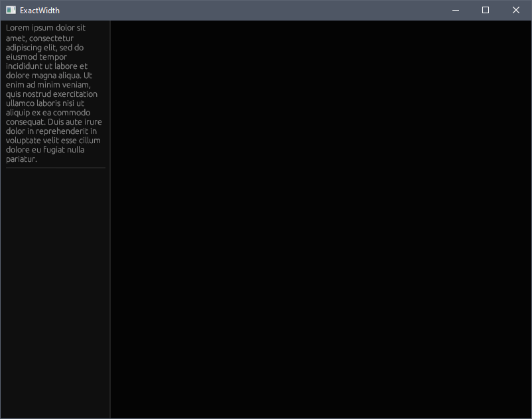The height and width of the screenshot is (419, 532).
Task: Click the minimize icon on the titlebar
Action: [455, 10]
